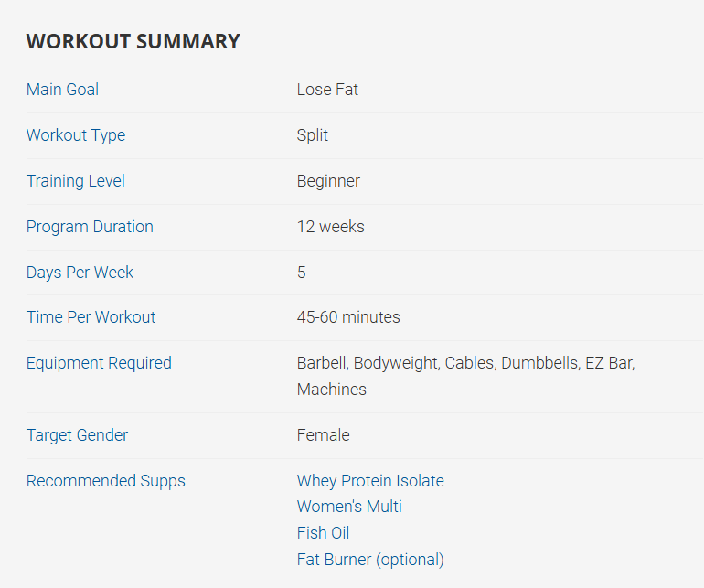
Task: Click the Beginner training level value
Action: [328, 181]
